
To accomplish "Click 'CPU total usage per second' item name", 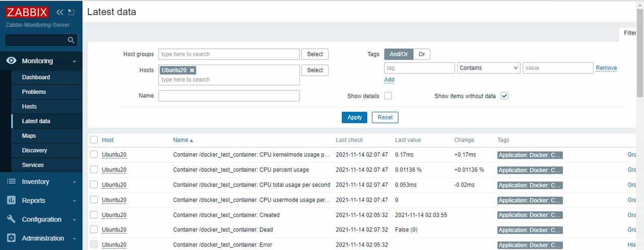I will click(295, 185).
